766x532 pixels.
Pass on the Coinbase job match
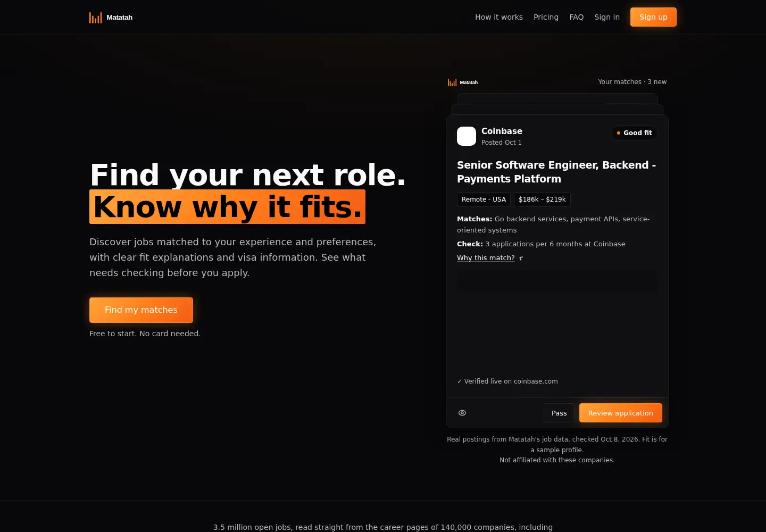(x=559, y=413)
